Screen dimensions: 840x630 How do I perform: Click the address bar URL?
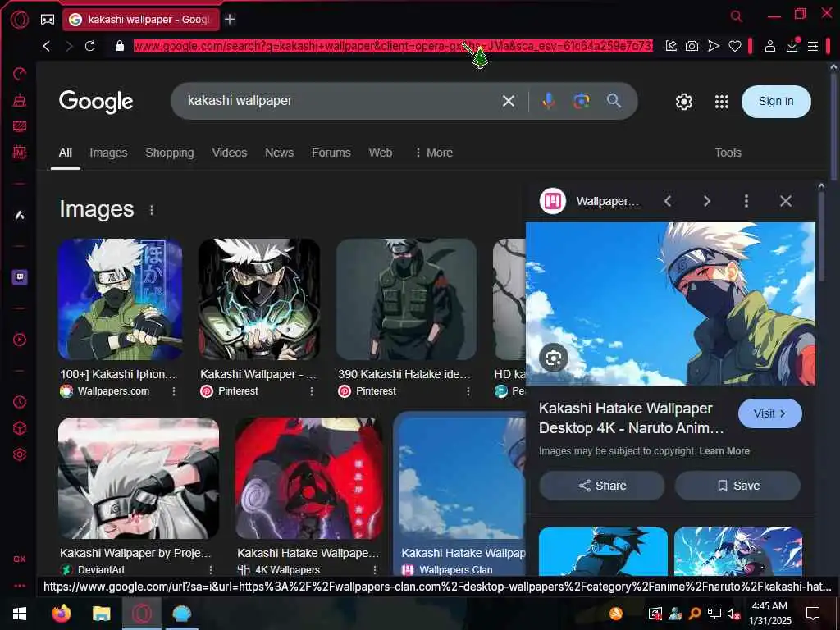(393, 46)
